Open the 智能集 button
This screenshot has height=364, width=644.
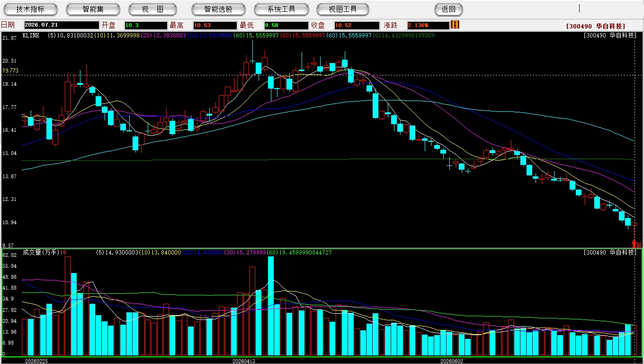point(93,9)
